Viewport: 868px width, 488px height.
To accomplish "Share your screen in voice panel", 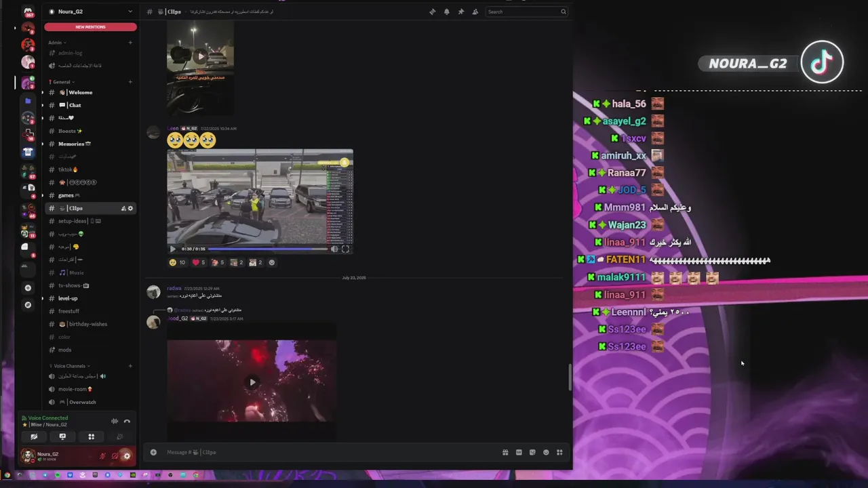I will (62, 436).
